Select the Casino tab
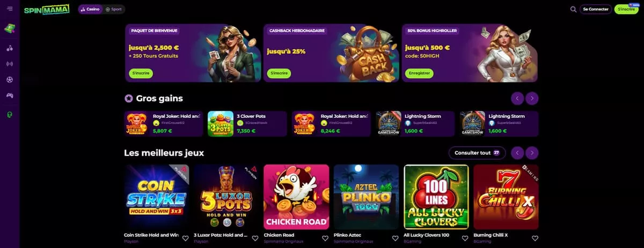The width and height of the screenshot is (644, 248). click(91, 9)
